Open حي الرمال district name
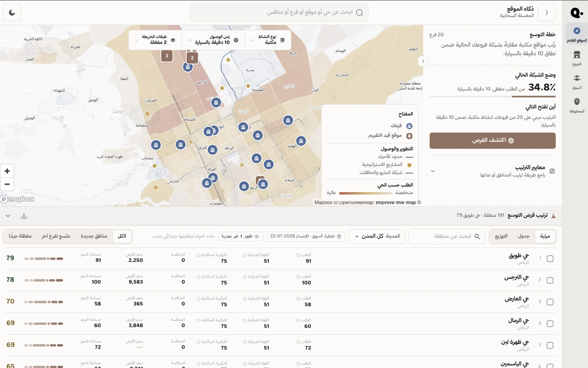Viewport: 588px width, 368px height. tap(519, 321)
